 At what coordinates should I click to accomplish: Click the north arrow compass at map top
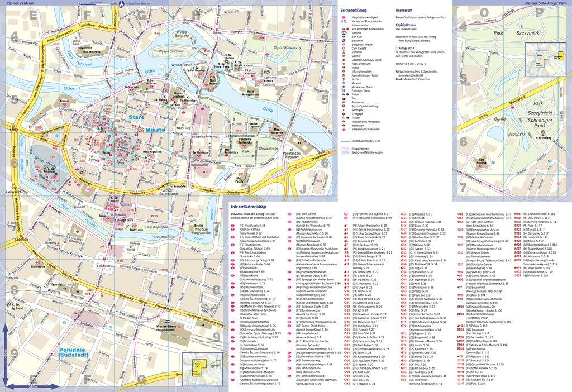tap(123, 3)
